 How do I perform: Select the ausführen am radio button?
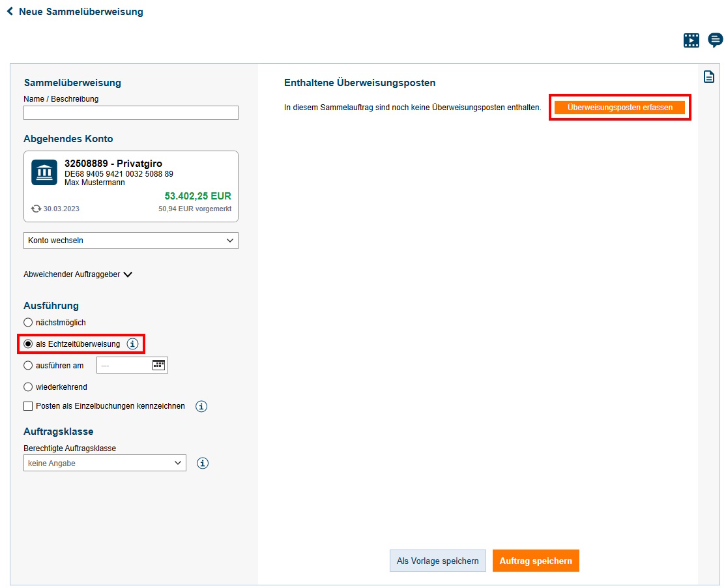28,365
